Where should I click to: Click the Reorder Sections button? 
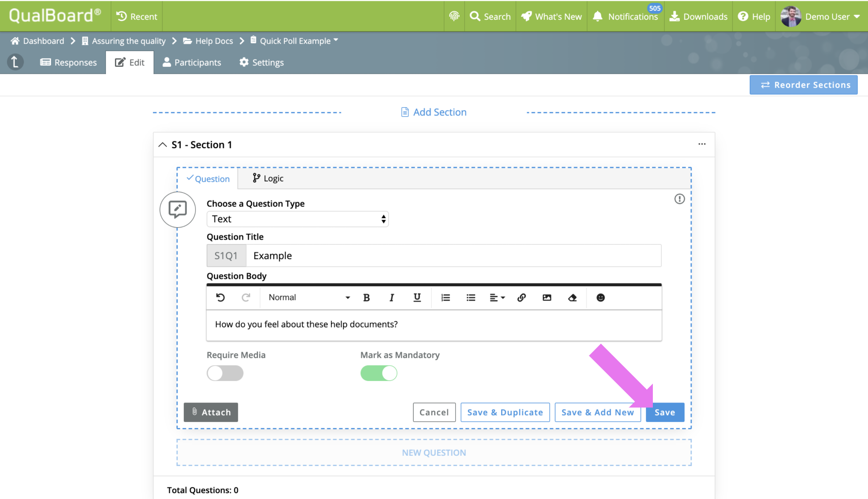click(x=803, y=85)
